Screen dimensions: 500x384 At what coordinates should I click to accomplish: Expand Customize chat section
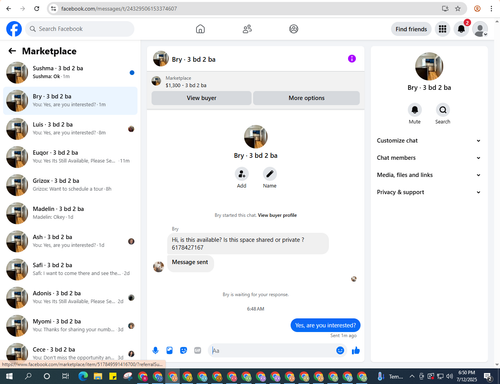pyautogui.click(x=429, y=141)
